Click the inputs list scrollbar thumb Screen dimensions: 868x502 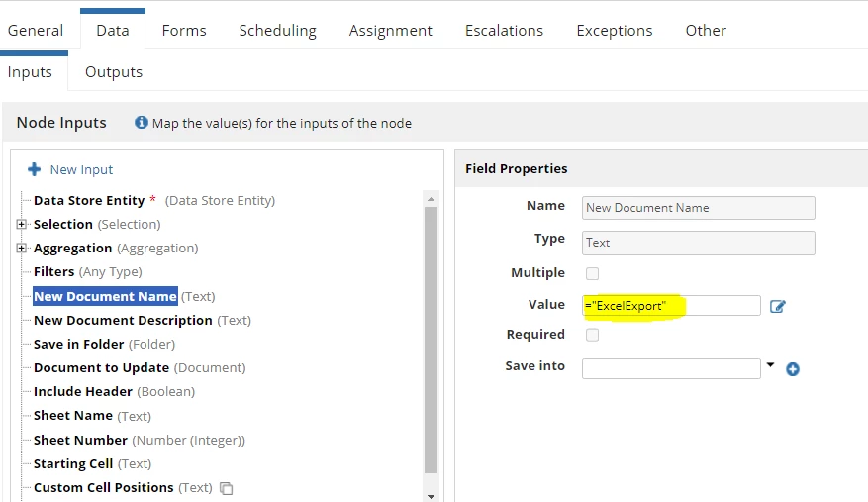pos(431,341)
